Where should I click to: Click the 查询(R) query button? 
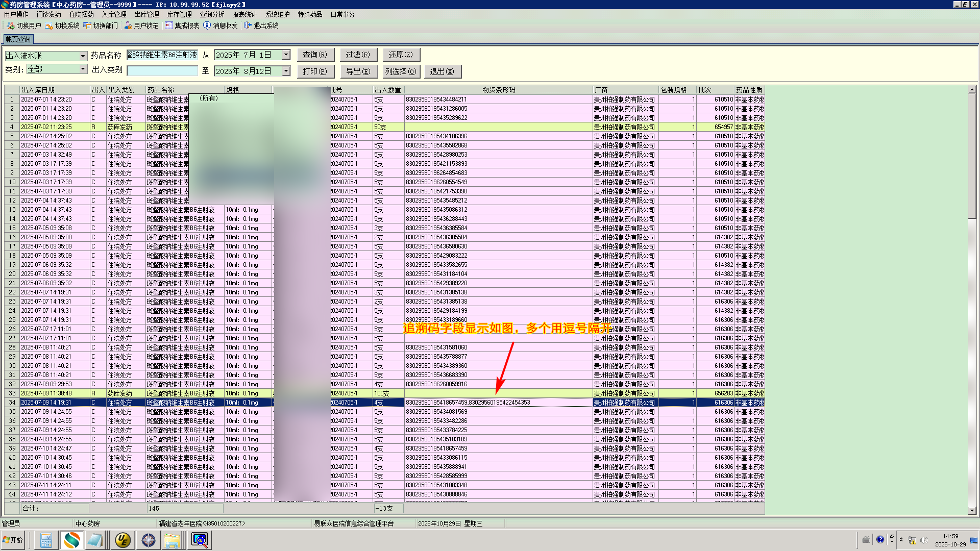pos(315,55)
